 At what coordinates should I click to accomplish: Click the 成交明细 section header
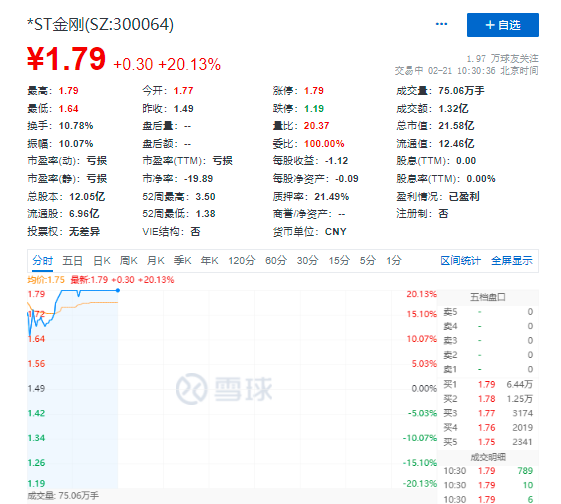coord(488,457)
